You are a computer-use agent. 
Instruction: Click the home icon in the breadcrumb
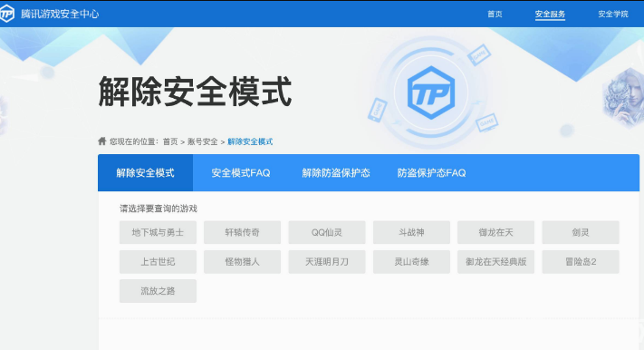pos(101,141)
